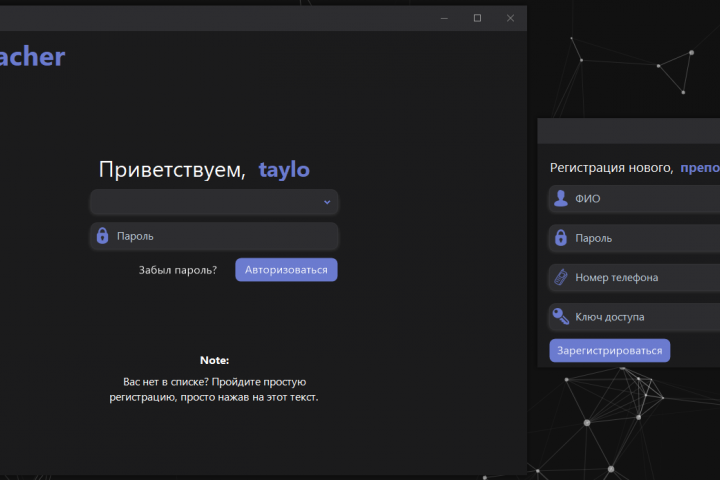Close the login window
720x480 pixels.
(510, 18)
